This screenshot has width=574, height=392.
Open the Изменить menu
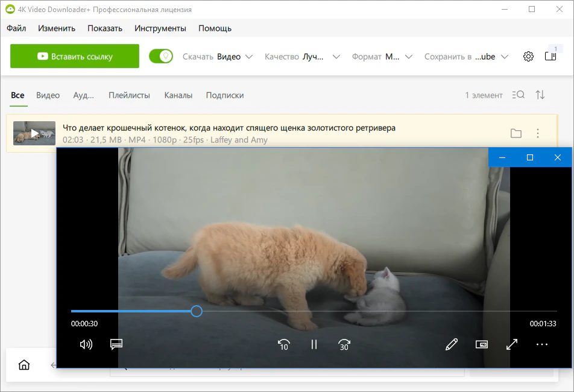(x=57, y=28)
